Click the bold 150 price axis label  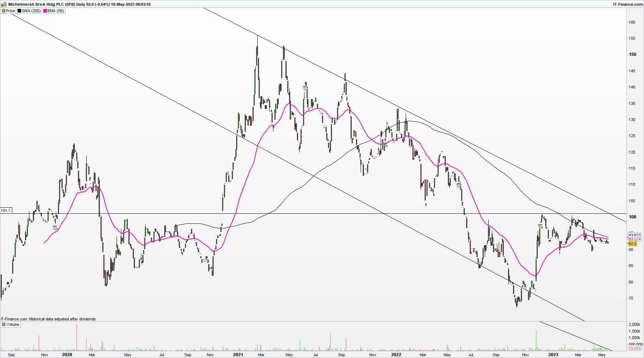pyautogui.click(x=633, y=54)
